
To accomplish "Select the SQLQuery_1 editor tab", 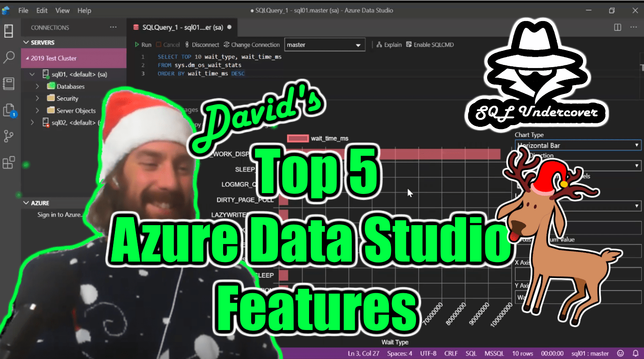I will pos(182,27).
